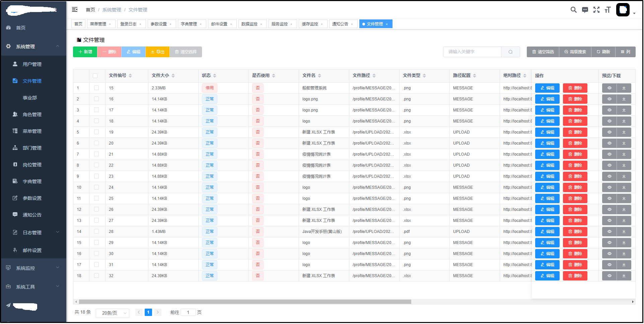Focus the 前往 page number input

[x=188, y=312]
